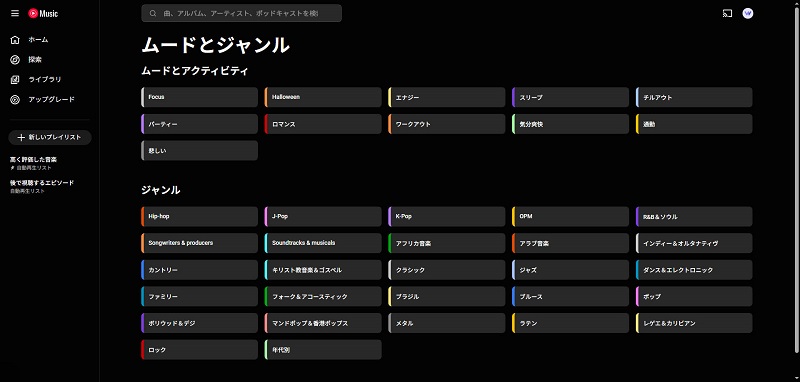Open ダンス&エレクトロニック genre tile
800x382 pixels.
click(694, 270)
